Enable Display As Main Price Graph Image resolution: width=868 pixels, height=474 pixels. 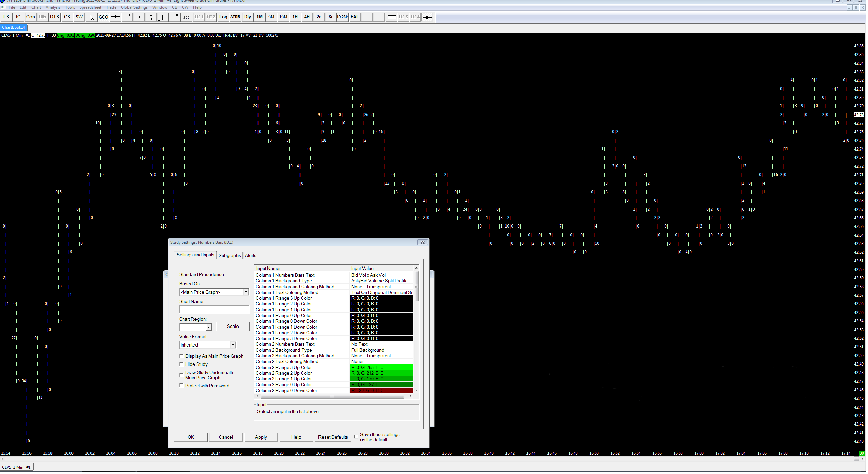tap(182, 357)
